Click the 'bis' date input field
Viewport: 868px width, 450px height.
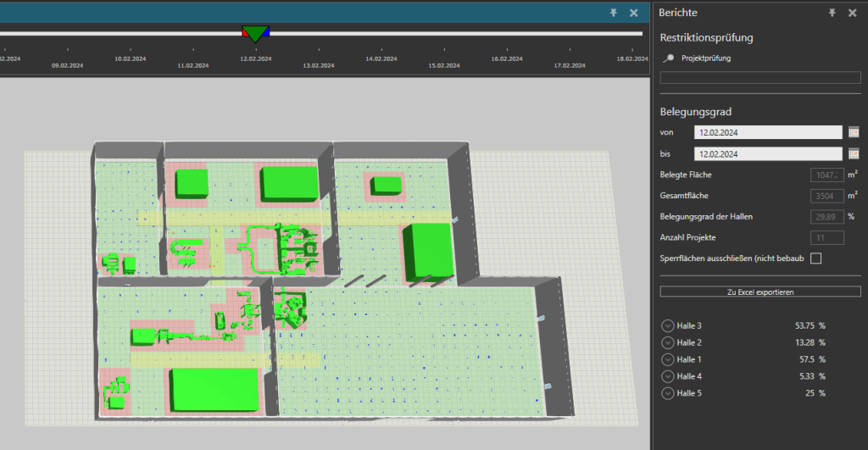coord(767,153)
